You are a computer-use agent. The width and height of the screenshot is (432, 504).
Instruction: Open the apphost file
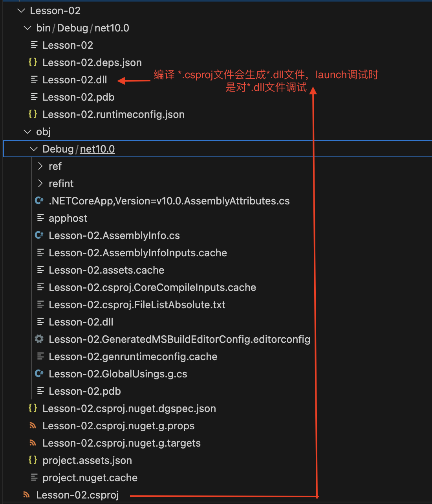[x=68, y=218]
